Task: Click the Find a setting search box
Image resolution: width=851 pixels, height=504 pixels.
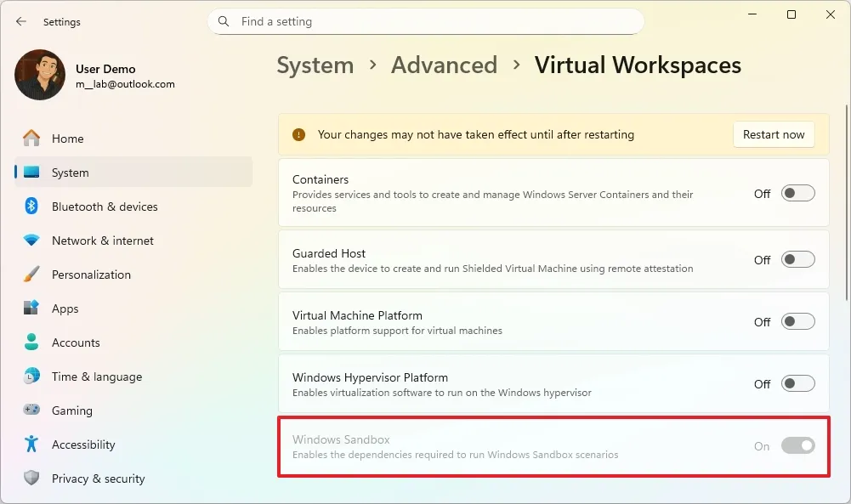Action: [x=425, y=21]
